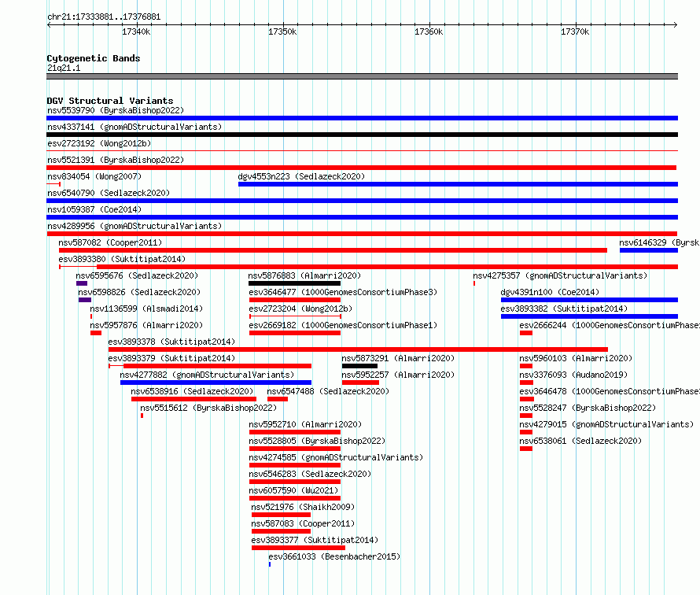Click the truncated nsv6146329 variant label
700x595 pixels.
659,242
